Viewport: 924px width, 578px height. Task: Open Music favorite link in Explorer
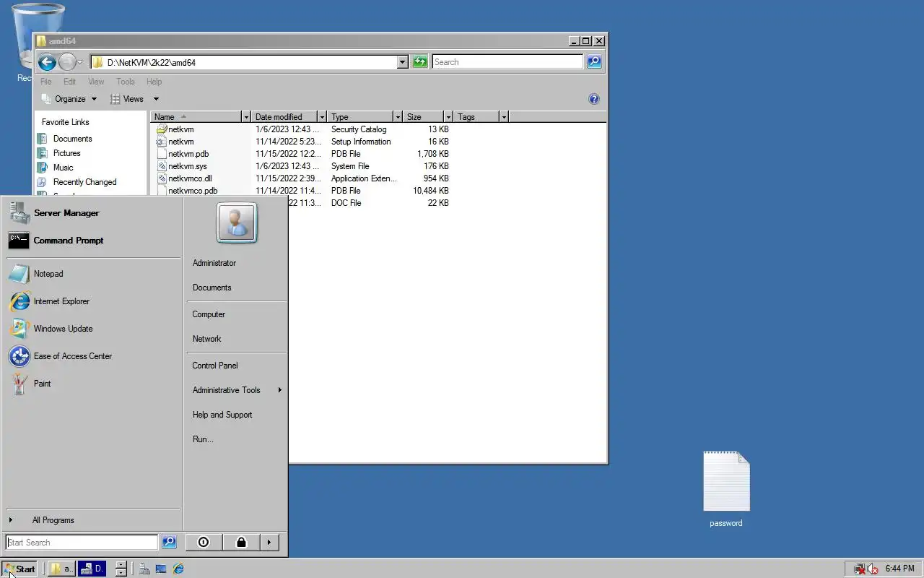(63, 168)
